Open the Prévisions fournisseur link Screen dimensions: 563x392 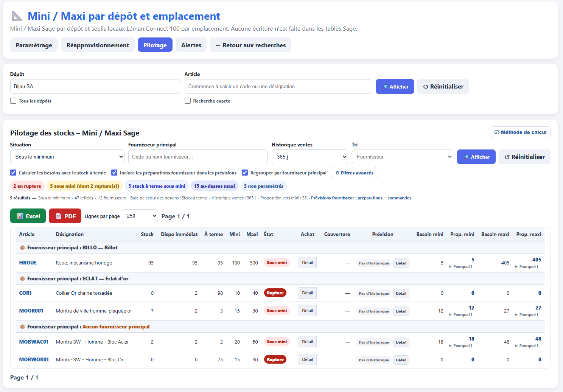point(361,198)
